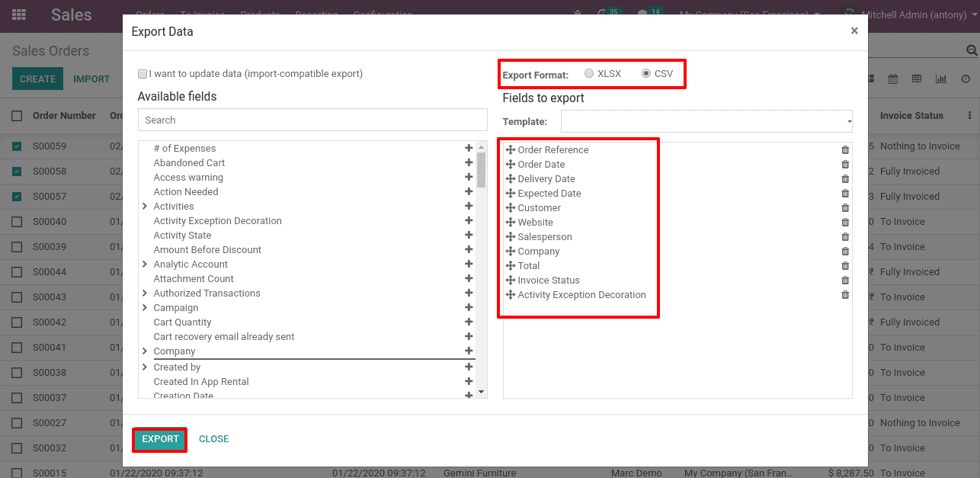Image resolution: width=980 pixels, height=478 pixels.
Task: Enable import-compatible export checkbox
Action: pyautogui.click(x=143, y=74)
